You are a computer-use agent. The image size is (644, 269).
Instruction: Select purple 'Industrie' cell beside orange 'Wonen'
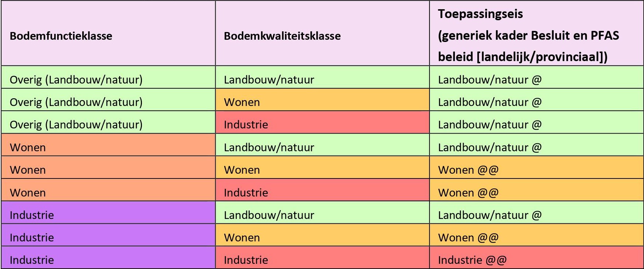(32, 237)
